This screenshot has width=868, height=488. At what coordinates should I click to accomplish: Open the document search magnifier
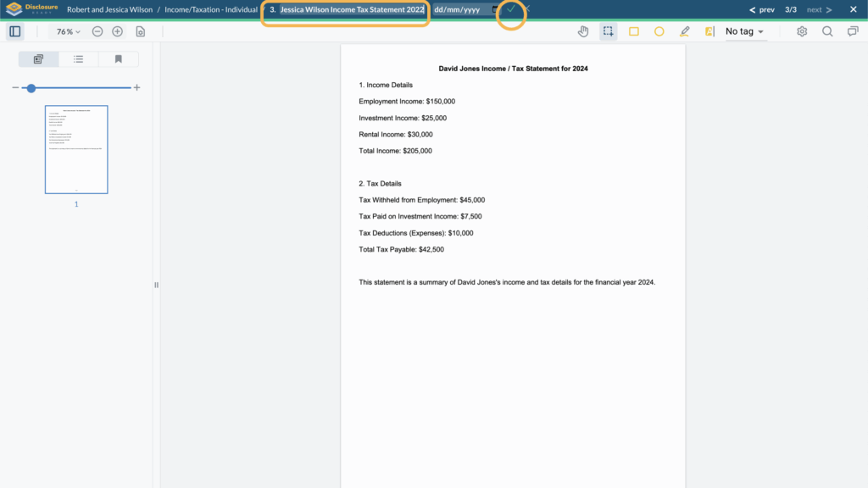click(x=827, y=31)
